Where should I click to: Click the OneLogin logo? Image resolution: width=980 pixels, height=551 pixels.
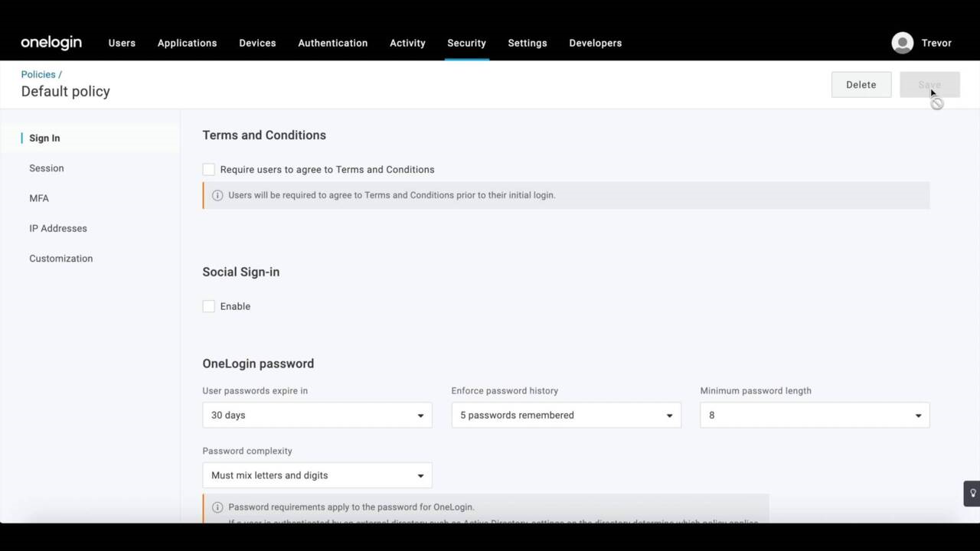point(51,43)
